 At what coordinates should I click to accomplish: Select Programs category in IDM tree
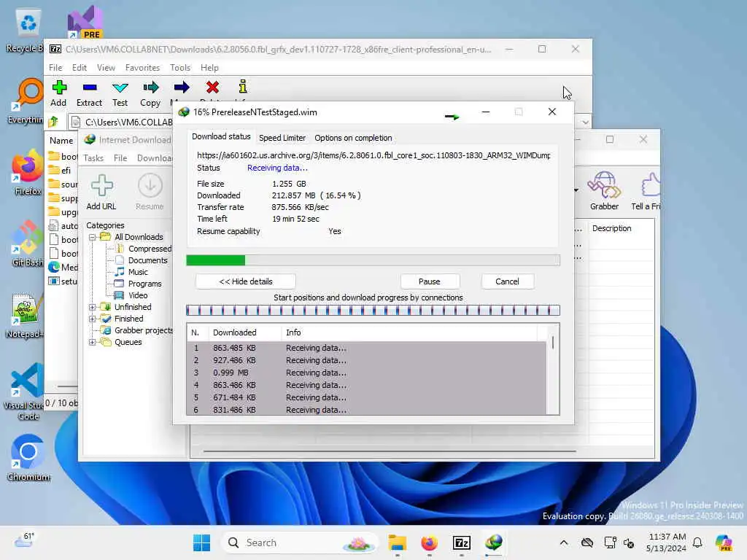tap(145, 284)
